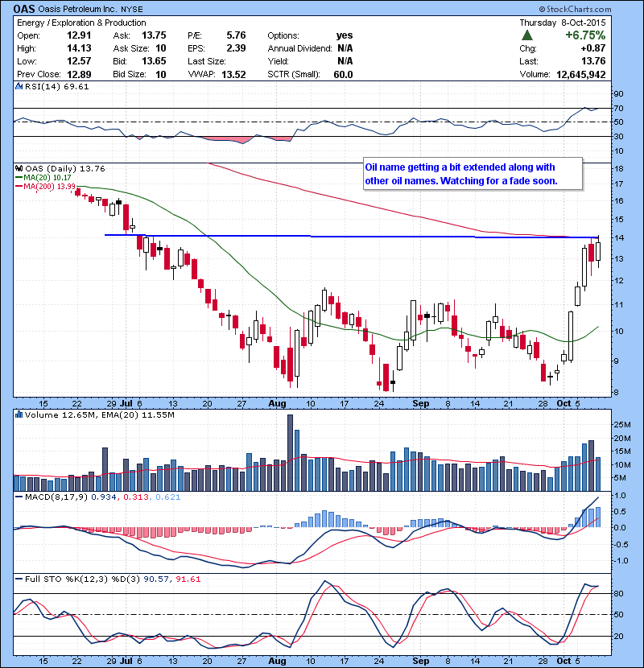Click the P/E value 5.76
The image size is (644, 668).
point(236,35)
